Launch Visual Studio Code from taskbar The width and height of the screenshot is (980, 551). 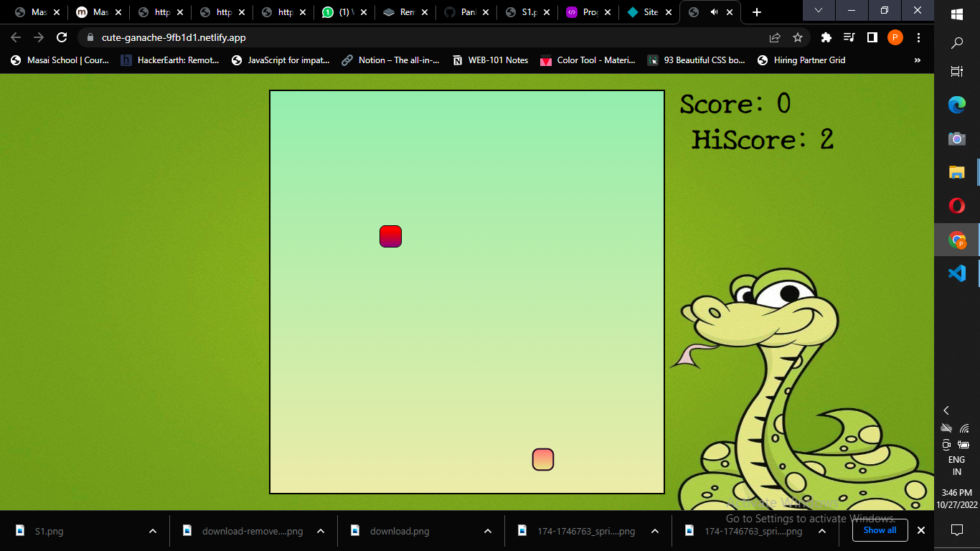[956, 273]
